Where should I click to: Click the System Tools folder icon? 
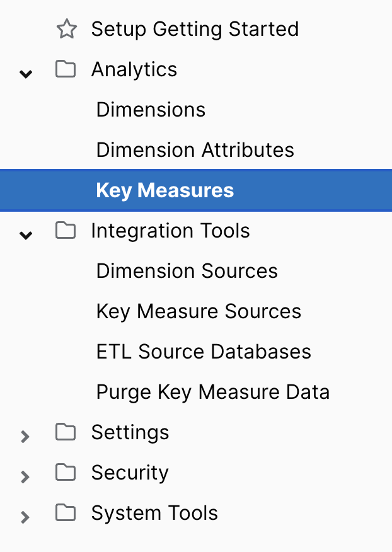click(x=66, y=513)
